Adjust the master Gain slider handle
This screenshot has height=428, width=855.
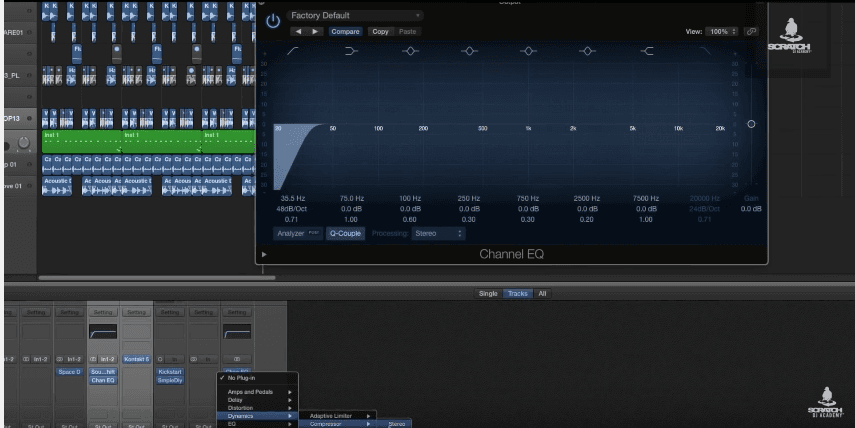751,124
